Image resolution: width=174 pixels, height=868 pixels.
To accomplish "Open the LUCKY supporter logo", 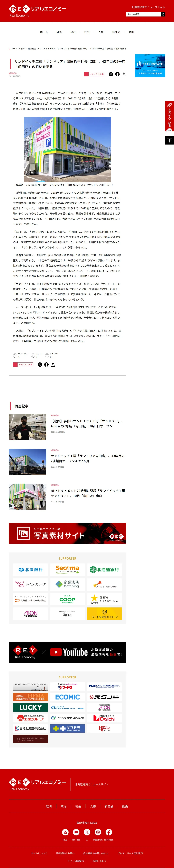I will [30, 708].
